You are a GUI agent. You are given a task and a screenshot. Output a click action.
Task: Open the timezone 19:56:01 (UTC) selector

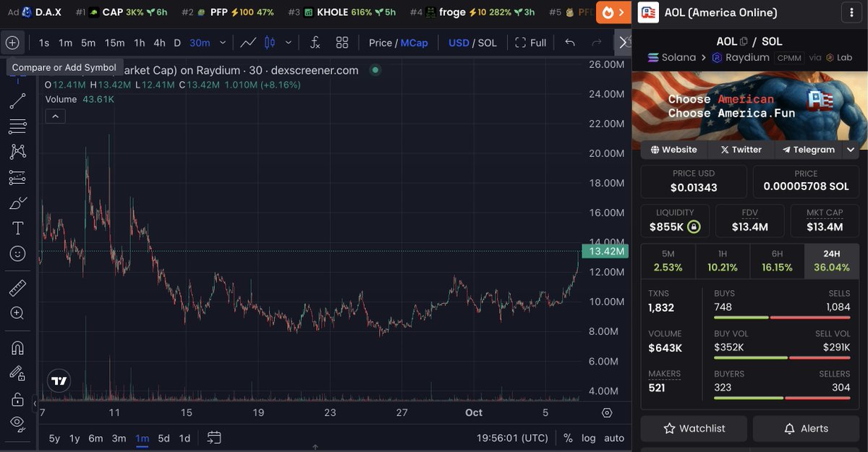[x=512, y=438]
